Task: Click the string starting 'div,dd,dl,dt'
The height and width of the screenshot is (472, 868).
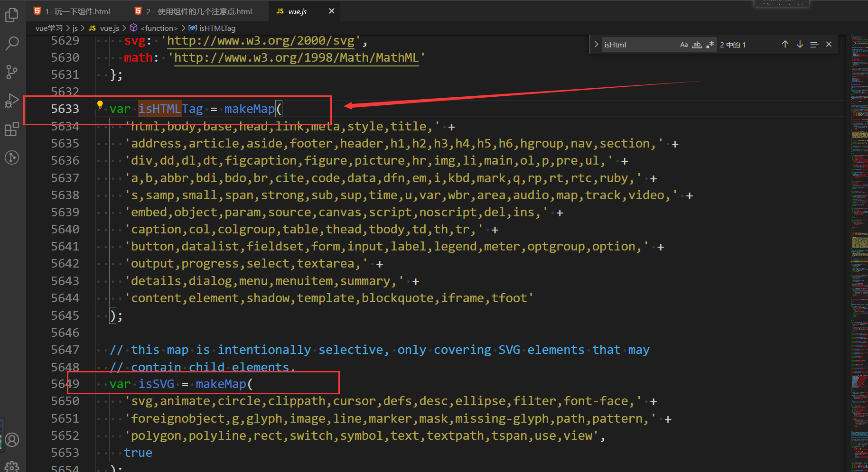Action: [369, 160]
